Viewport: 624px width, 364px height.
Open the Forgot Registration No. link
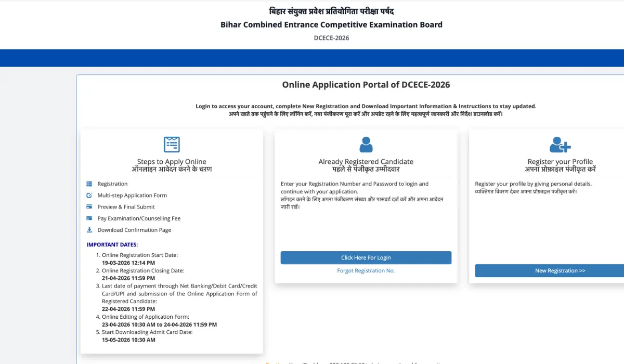click(366, 271)
